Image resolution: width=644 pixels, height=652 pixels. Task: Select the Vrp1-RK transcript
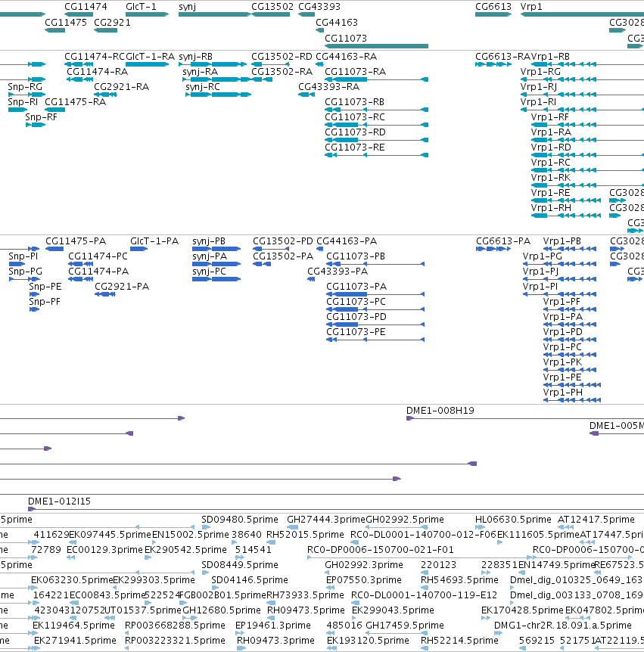pos(587,185)
